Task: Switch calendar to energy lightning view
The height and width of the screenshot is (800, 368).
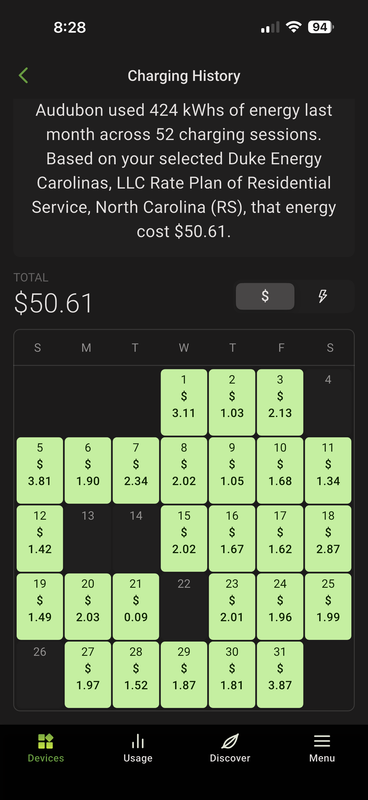Action: click(323, 296)
